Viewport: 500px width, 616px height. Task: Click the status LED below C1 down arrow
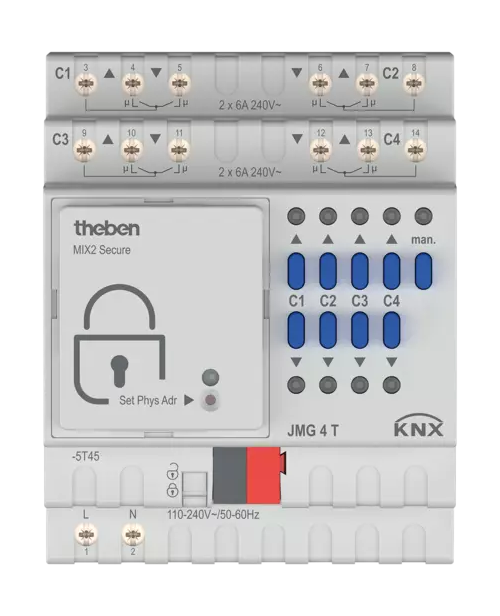[296, 385]
